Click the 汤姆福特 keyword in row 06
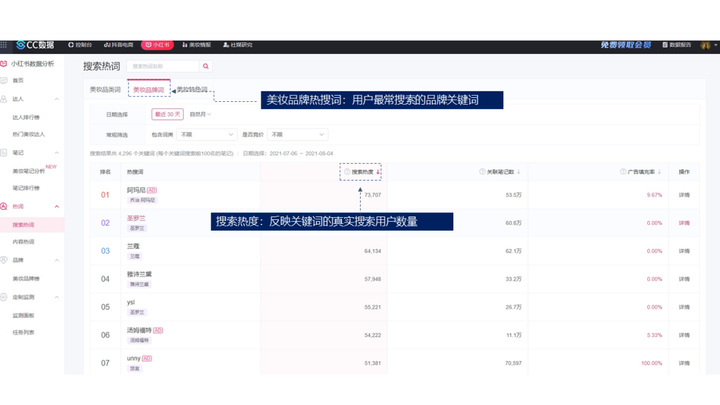This screenshot has height=405, width=720. [x=139, y=330]
